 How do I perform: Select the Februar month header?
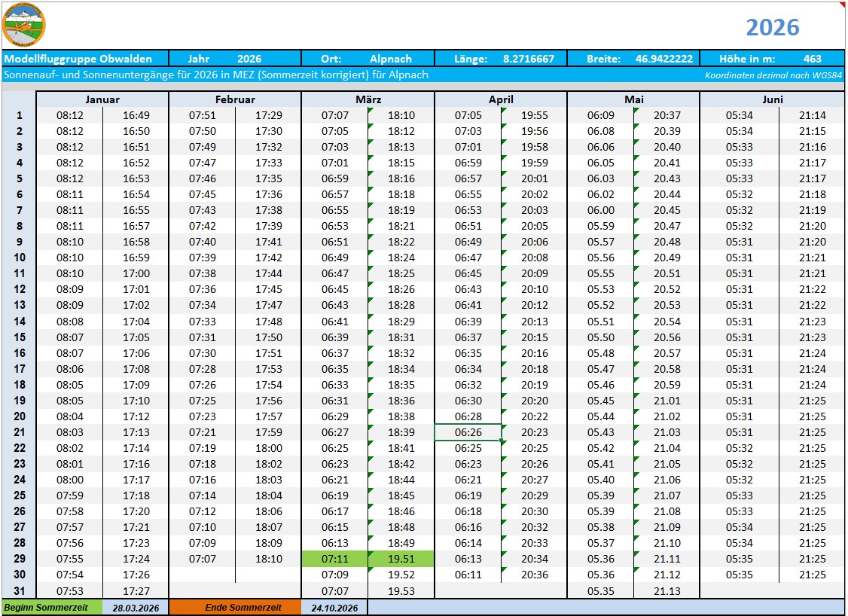tap(235, 99)
